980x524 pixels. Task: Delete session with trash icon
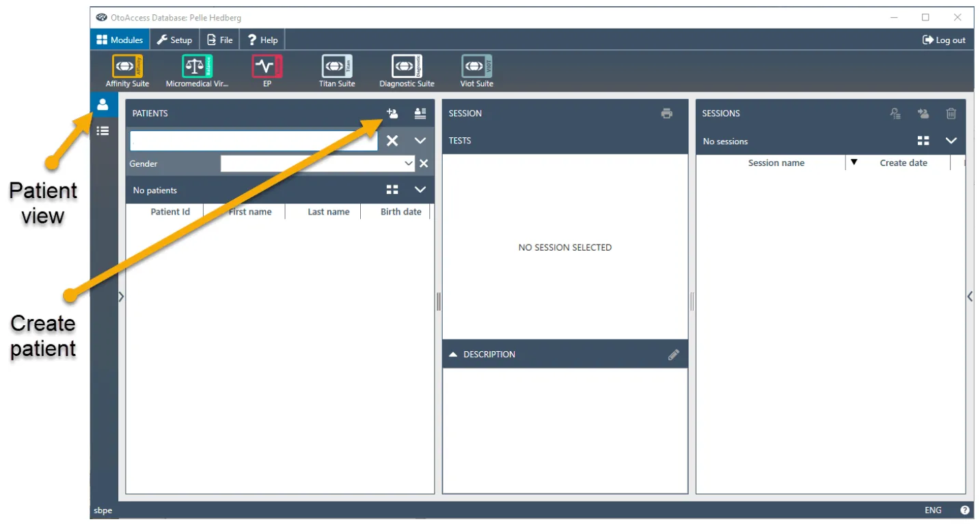(x=951, y=113)
